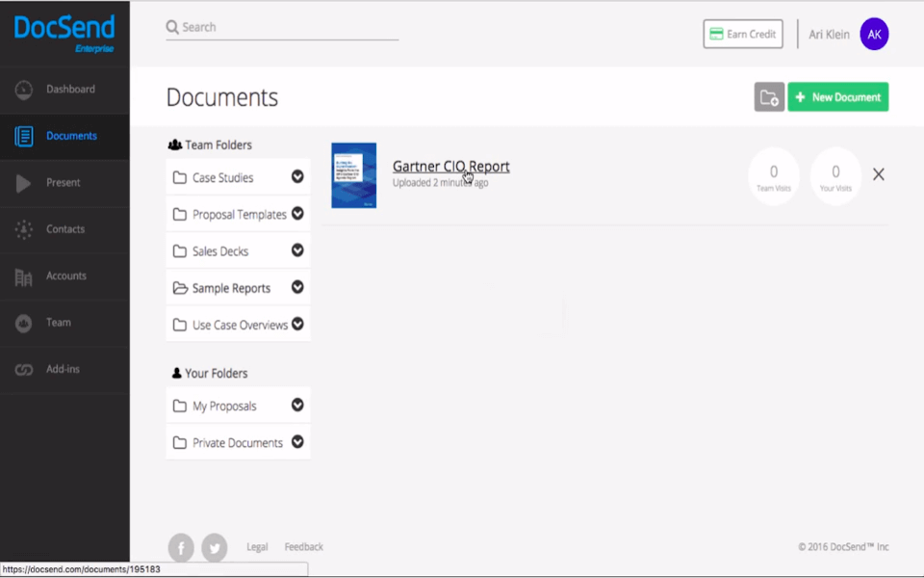Click the Legal footer link
This screenshot has height=578, width=924.
(257, 547)
